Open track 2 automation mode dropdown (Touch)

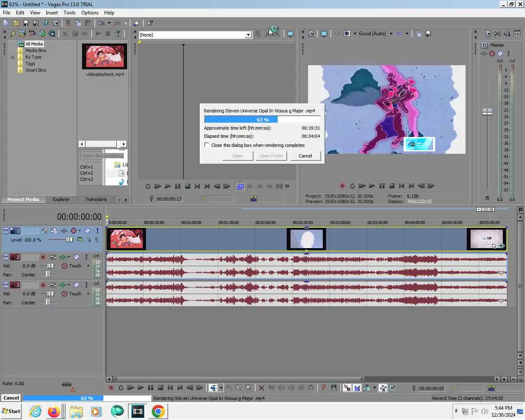[88, 266]
